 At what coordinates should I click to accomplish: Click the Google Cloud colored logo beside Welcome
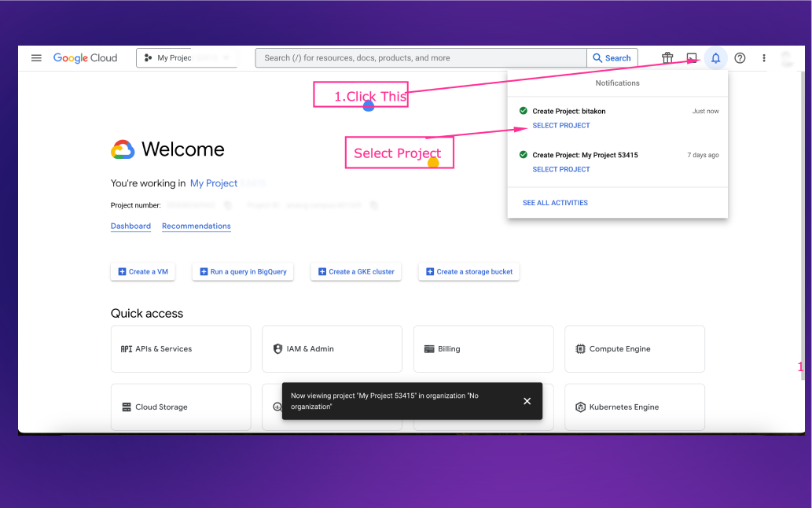tap(123, 149)
